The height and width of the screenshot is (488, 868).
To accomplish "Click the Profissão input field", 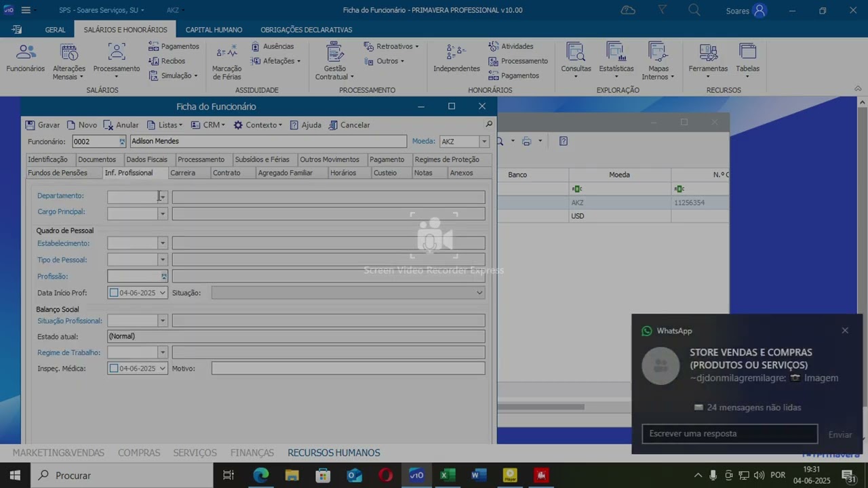I will click(137, 277).
